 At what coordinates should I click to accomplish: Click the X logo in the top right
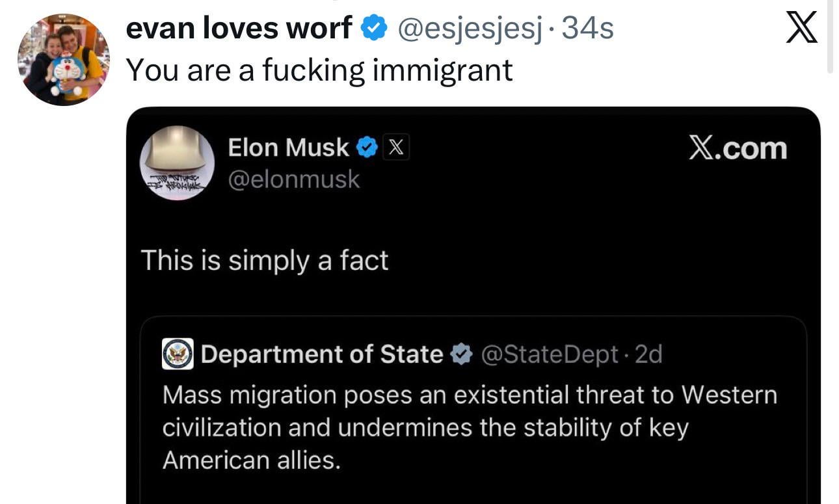(x=801, y=29)
